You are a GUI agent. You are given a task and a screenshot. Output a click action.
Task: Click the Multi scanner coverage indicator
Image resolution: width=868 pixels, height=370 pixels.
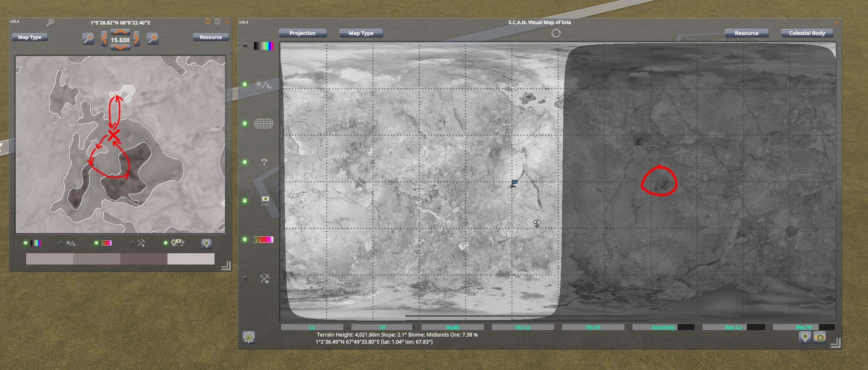[453, 327]
